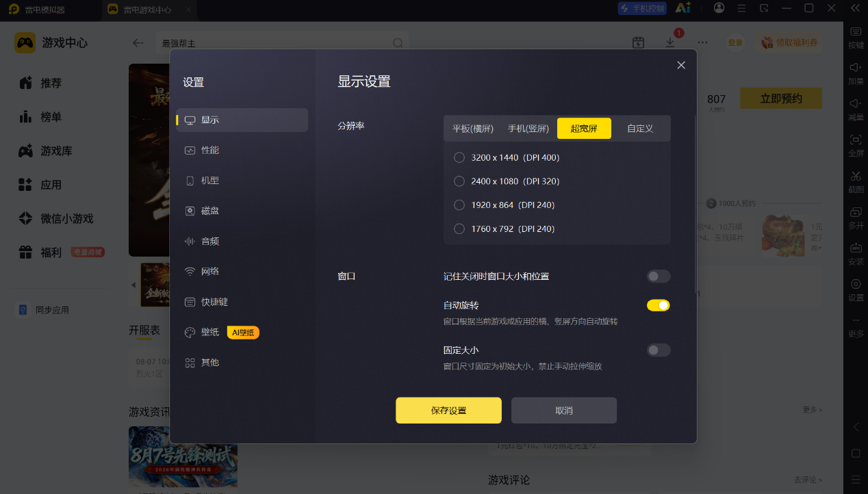
Task: Click the search magnifier icon
Action: click(398, 43)
